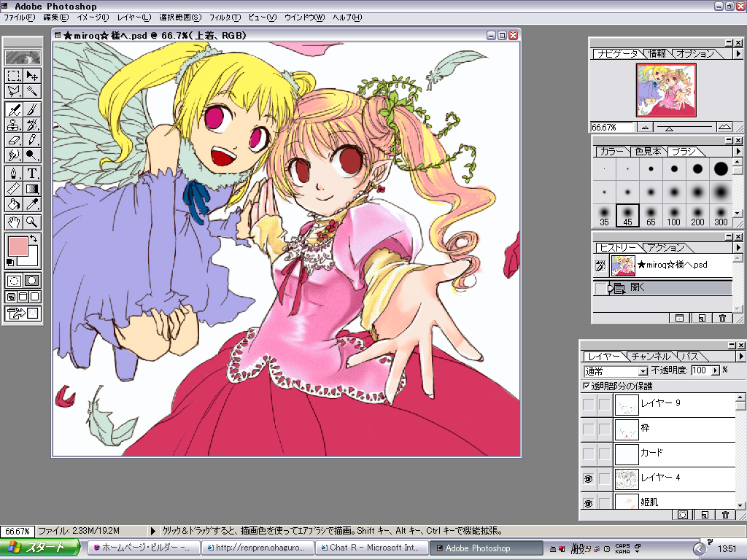747x560 pixels.
Task: Reset to default black and white colors
Action: (x=9, y=262)
